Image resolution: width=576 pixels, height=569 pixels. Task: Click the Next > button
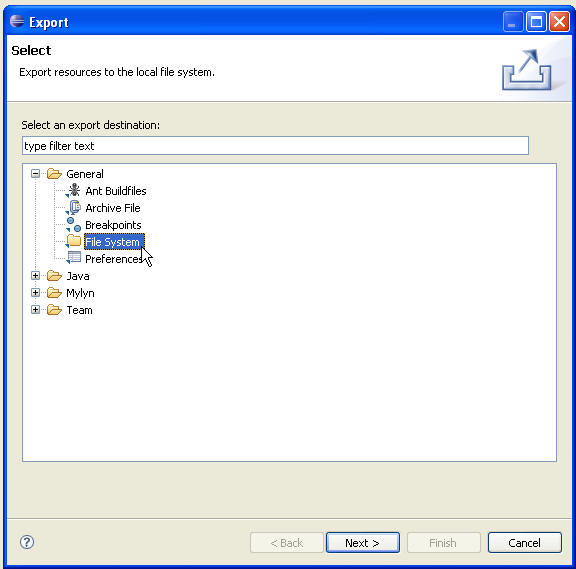[x=363, y=543]
